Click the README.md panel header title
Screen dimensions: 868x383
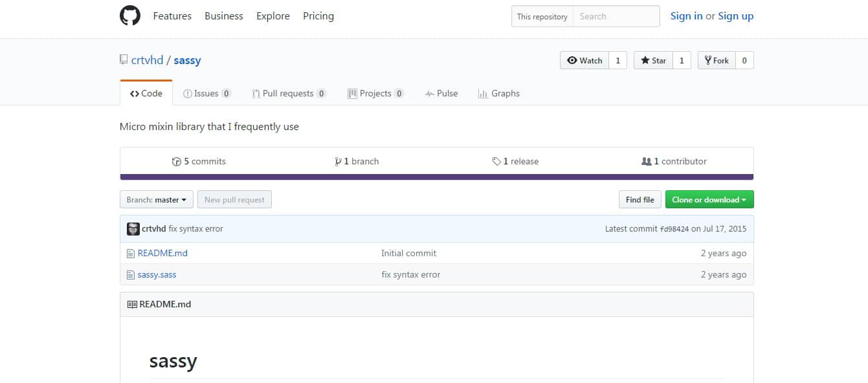click(x=165, y=304)
